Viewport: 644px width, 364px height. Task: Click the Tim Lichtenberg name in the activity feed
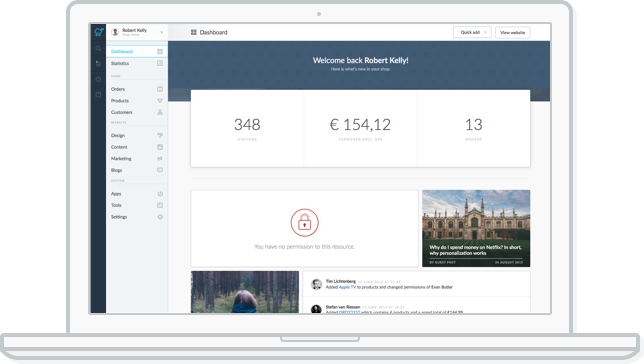pyautogui.click(x=340, y=281)
